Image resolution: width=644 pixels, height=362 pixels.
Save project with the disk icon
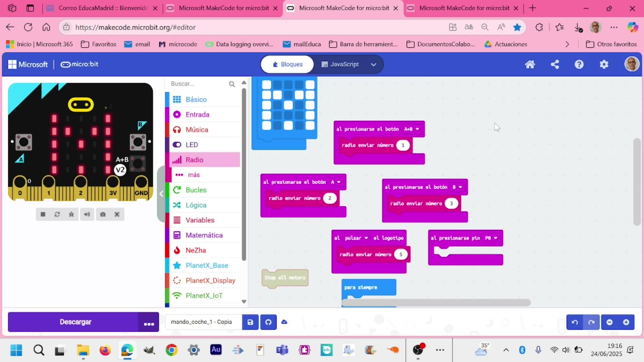250,322
